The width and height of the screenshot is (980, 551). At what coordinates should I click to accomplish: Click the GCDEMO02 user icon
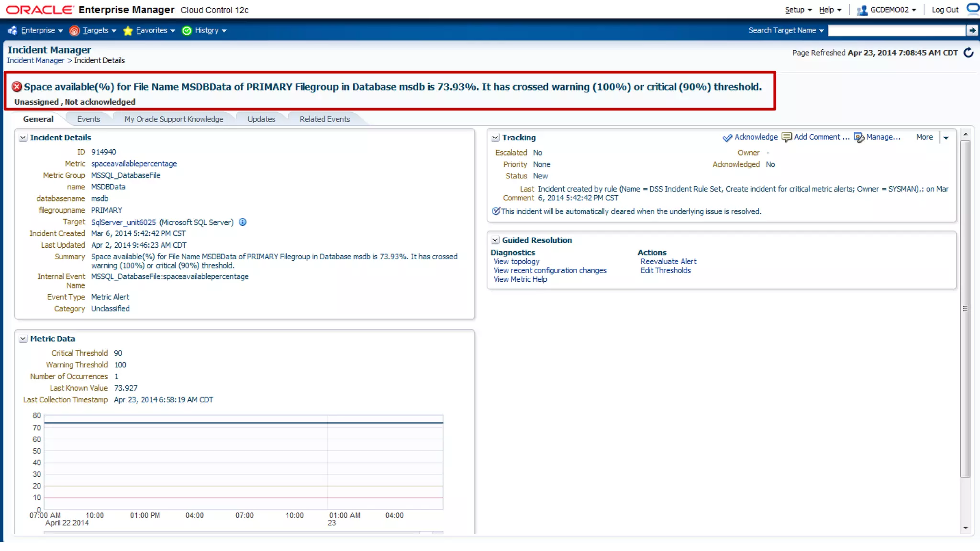[862, 10]
